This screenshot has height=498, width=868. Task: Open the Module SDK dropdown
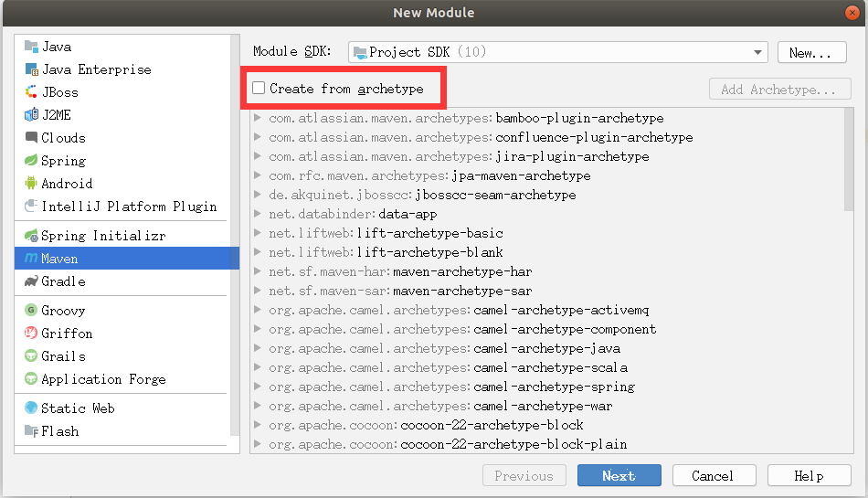coord(558,52)
